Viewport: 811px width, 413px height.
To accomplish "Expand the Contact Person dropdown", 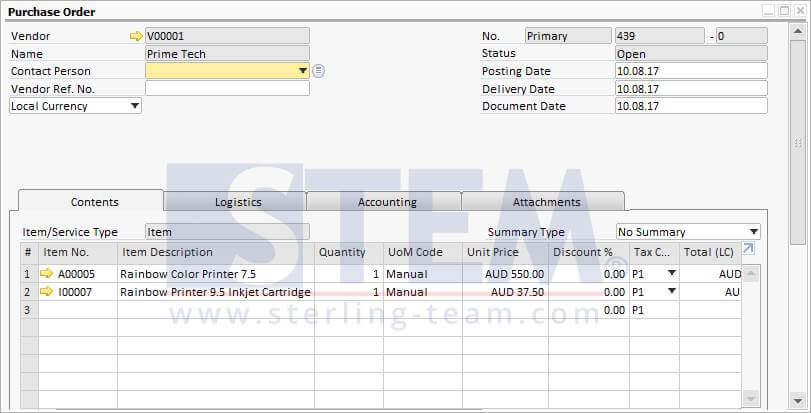I will (302, 71).
